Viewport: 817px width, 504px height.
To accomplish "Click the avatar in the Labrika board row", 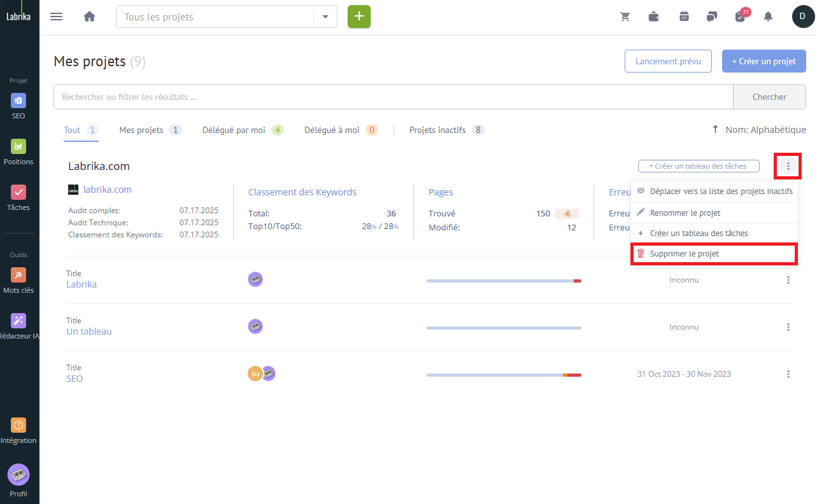I will point(255,279).
